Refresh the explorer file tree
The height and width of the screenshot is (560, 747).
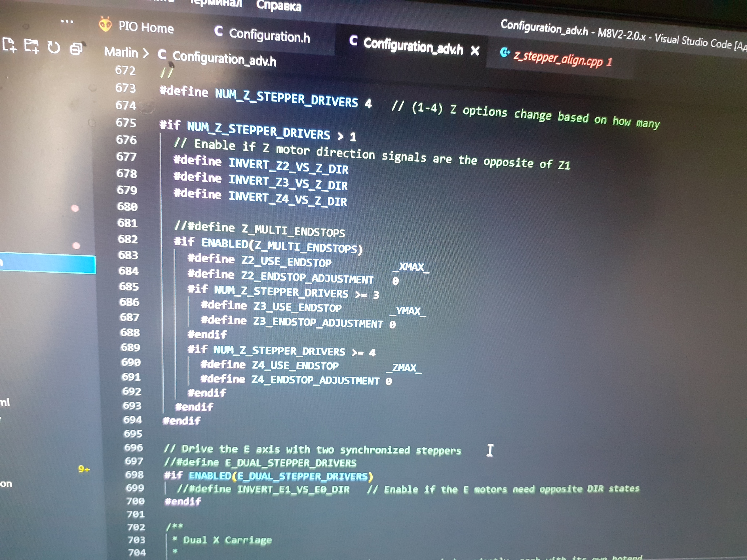click(x=53, y=48)
